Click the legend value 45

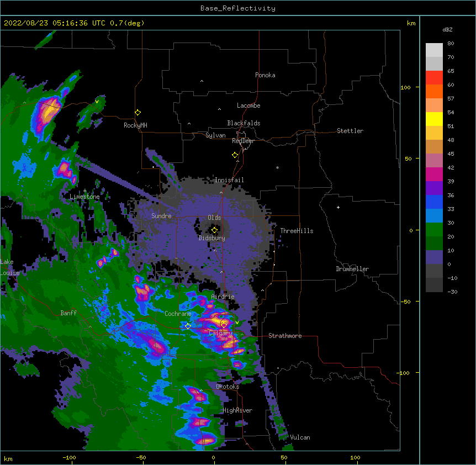pyautogui.click(x=451, y=154)
